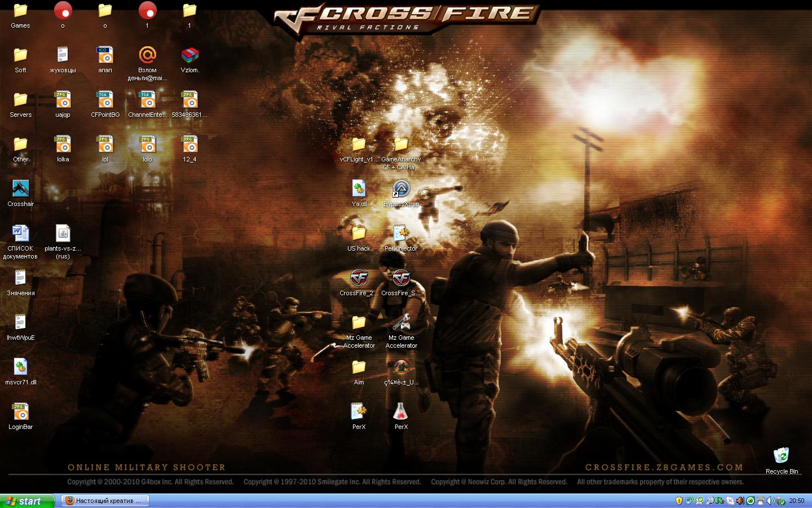Click the grey X tray icon

pyautogui.click(x=730, y=501)
